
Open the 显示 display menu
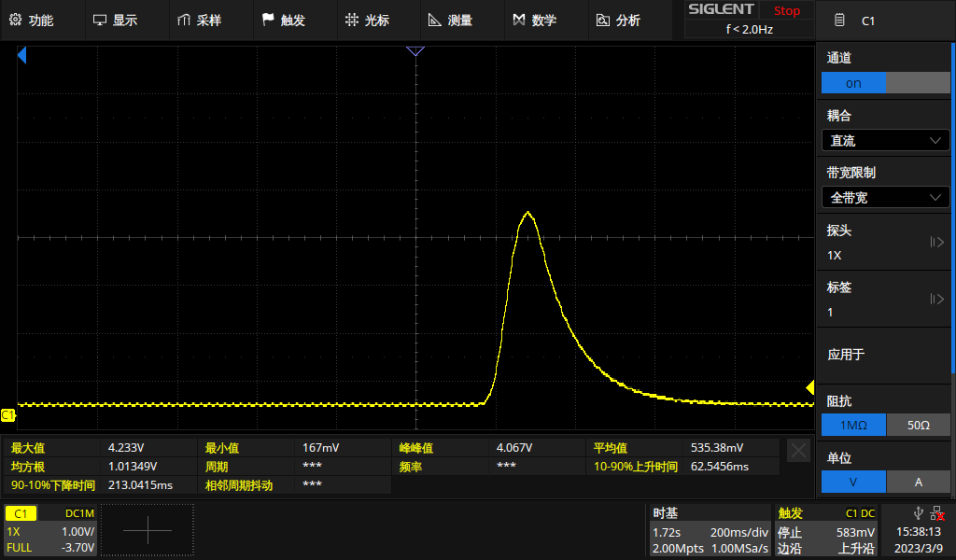[116, 20]
